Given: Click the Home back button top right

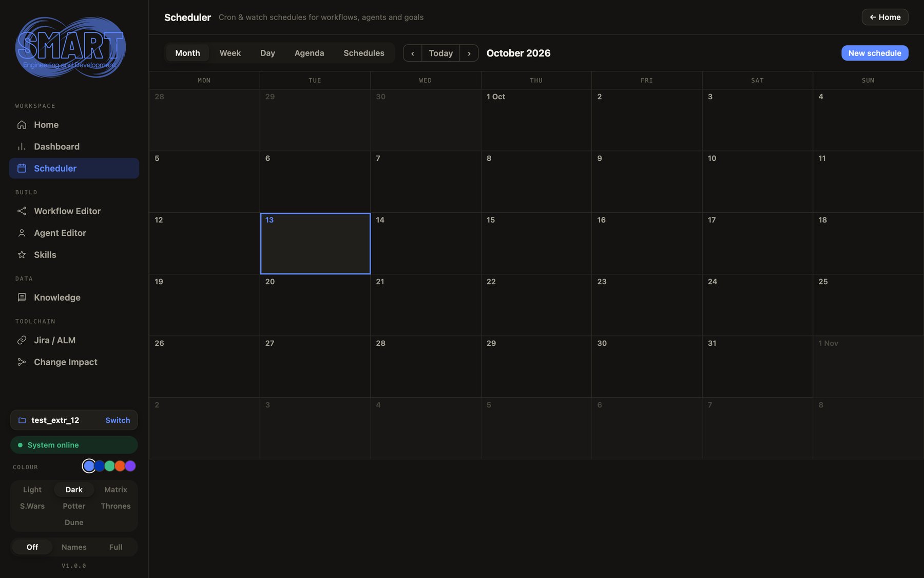Looking at the screenshot, I should click(885, 17).
